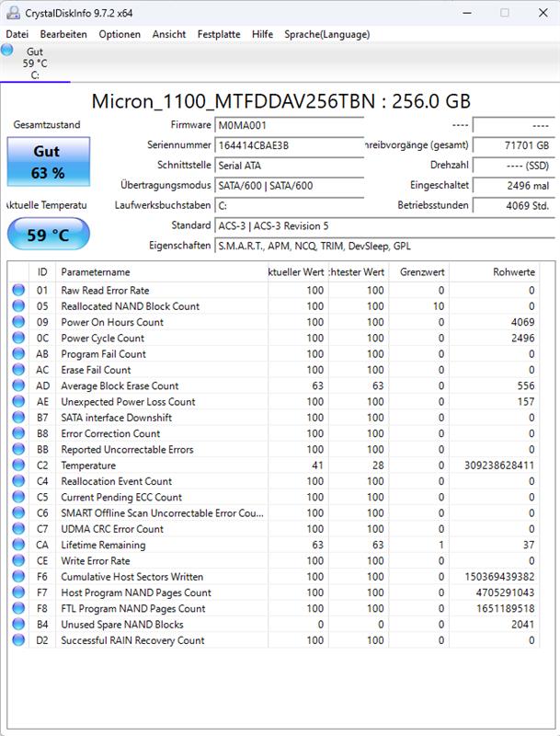Click the Rohwerte column header
The image size is (560, 736).
click(x=495, y=272)
